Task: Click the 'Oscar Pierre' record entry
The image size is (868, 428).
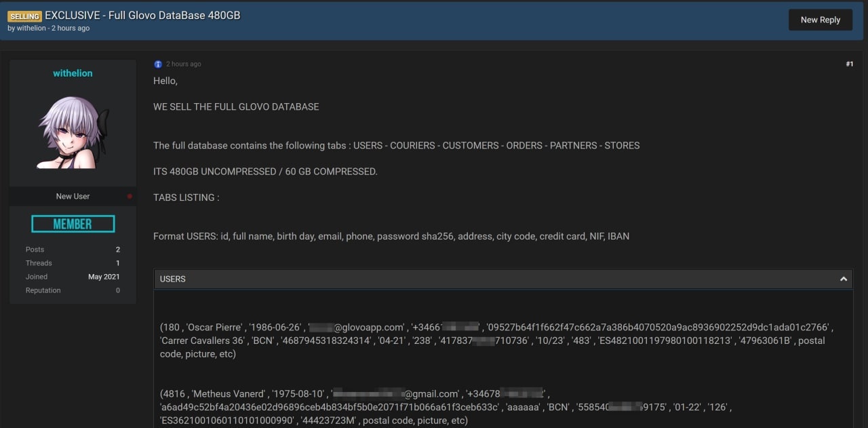Action: pyautogui.click(x=496, y=341)
